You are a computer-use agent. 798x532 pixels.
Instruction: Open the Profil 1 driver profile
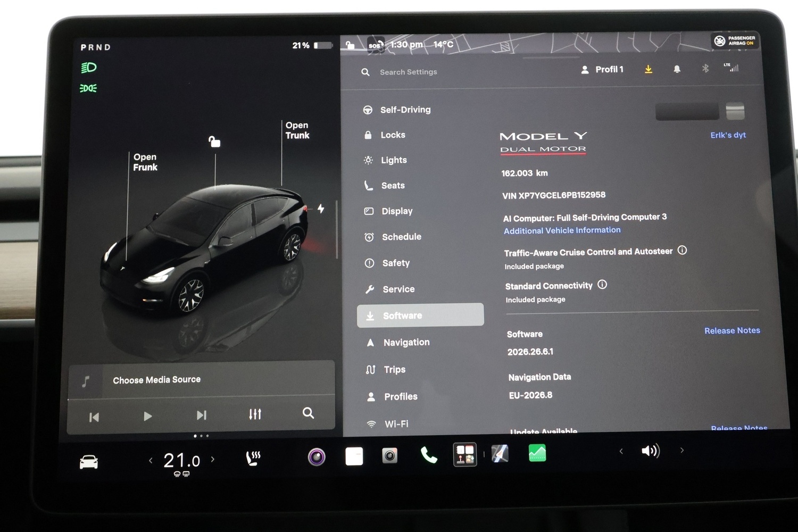click(602, 69)
